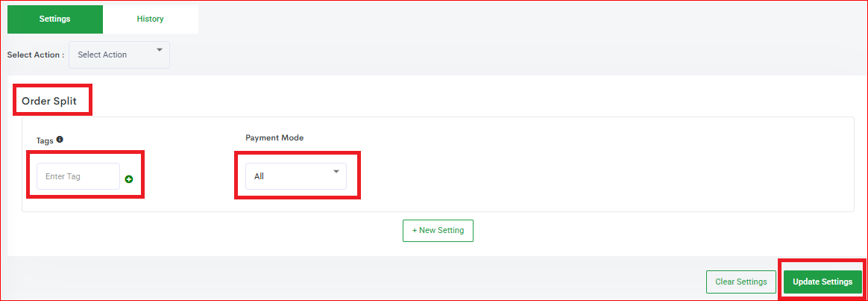Screen dimensions: 868x301
Task: Click the info icon beside Tags
Action: 60,139
